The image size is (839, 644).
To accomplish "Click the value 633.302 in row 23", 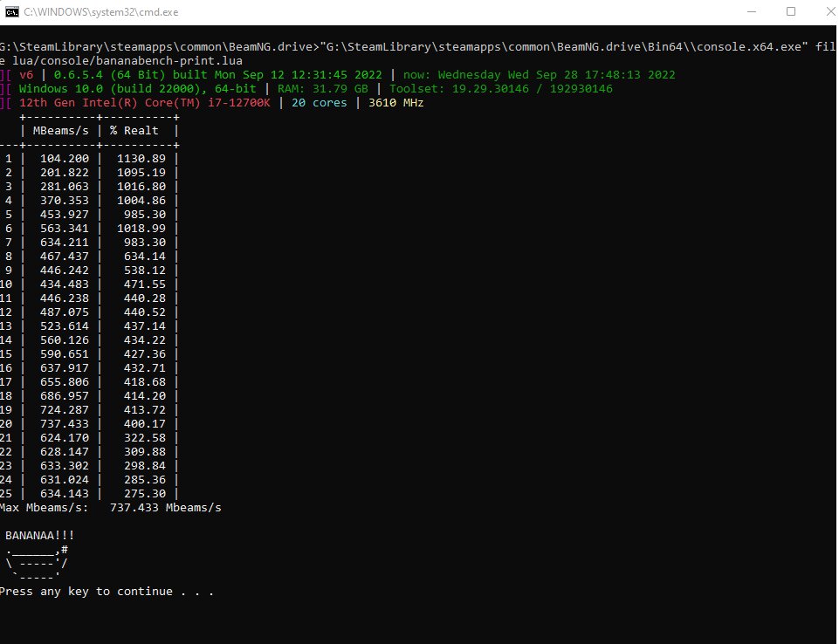I will pyautogui.click(x=65, y=465).
